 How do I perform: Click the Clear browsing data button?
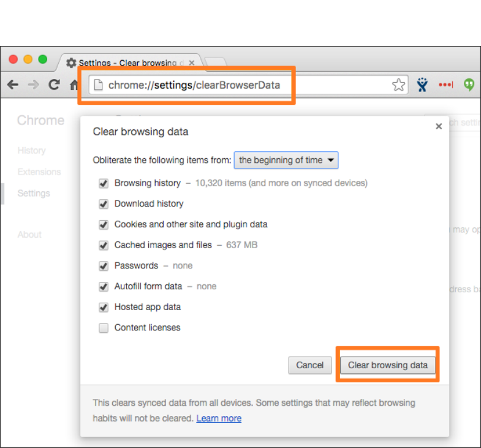click(388, 365)
